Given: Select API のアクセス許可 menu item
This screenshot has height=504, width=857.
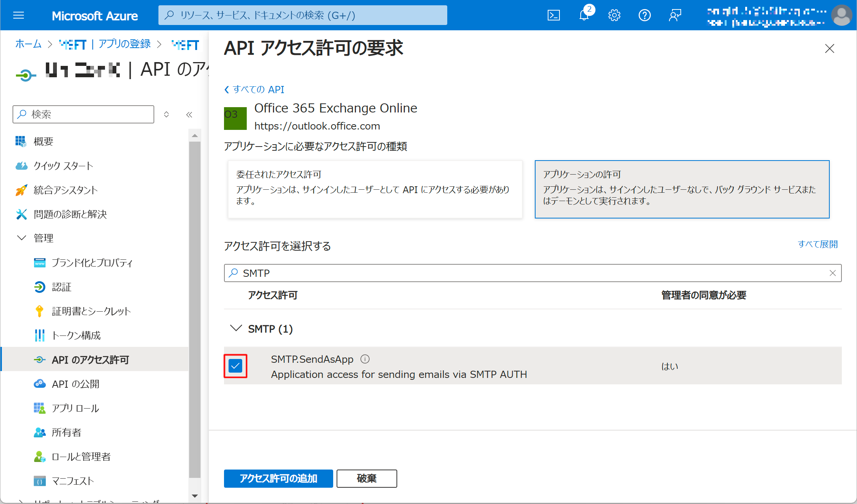Looking at the screenshot, I should (x=95, y=359).
